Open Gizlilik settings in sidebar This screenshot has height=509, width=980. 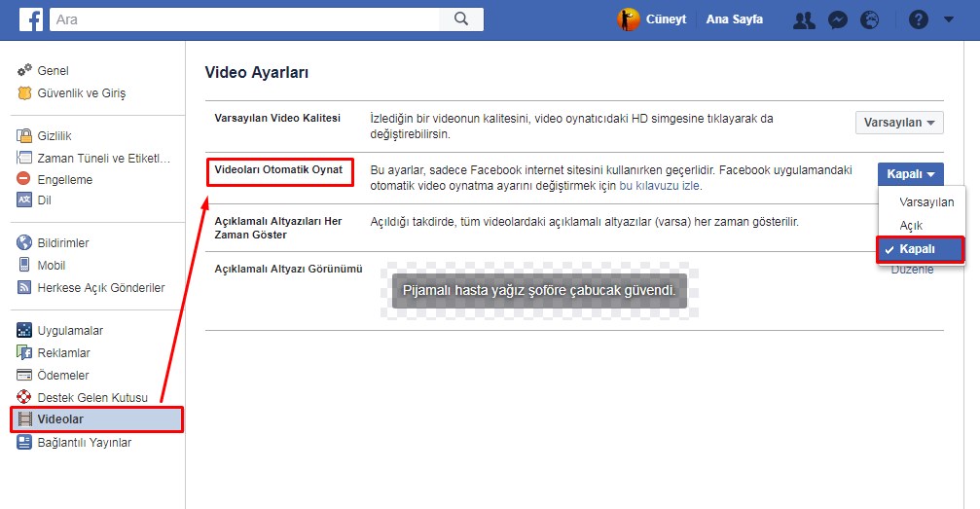pyautogui.click(x=54, y=136)
